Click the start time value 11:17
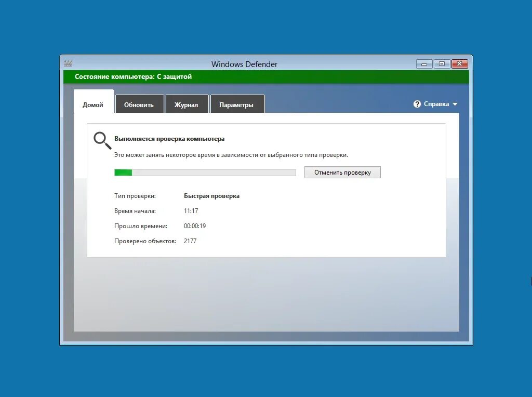 (x=191, y=211)
